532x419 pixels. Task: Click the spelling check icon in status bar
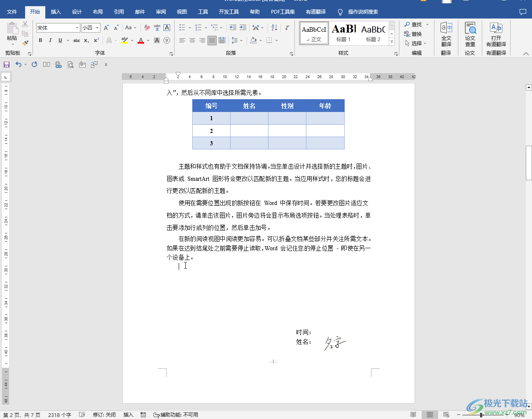click(82, 415)
